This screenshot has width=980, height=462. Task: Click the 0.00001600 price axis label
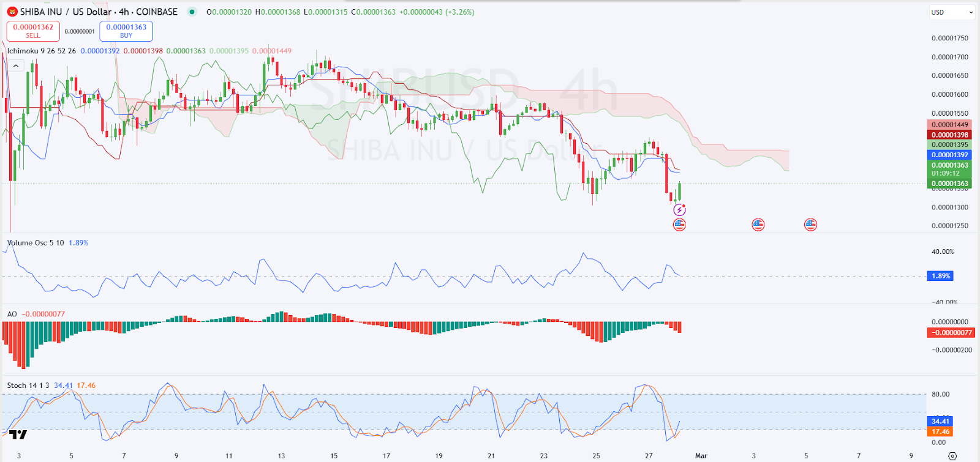click(x=950, y=94)
